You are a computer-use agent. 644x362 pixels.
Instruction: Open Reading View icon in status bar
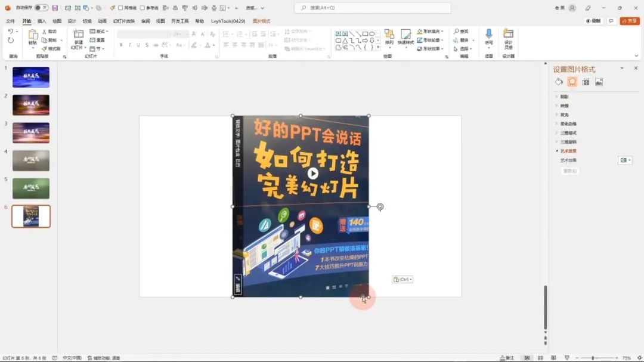click(x=553, y=358)
